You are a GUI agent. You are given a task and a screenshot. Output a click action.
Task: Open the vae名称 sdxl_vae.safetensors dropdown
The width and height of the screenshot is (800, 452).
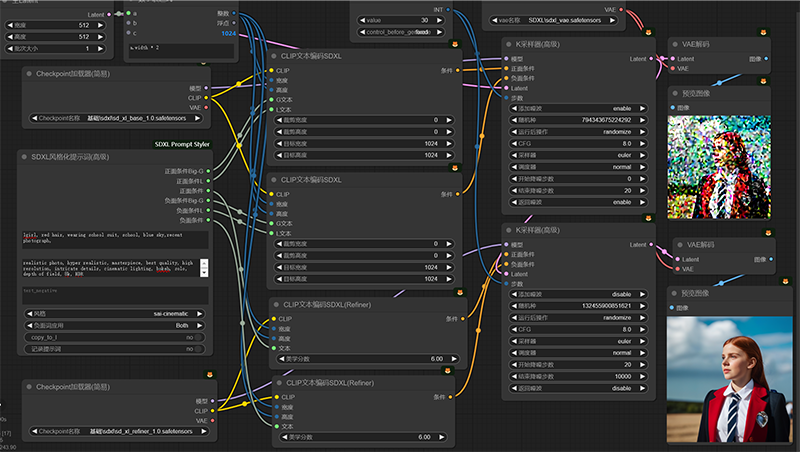coord(554,20)
